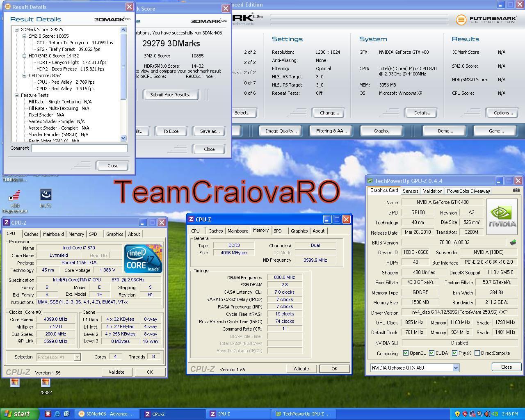Image resolution: width=525 pixels, height=420 pixels.
Task: Select the GT1 - Return To Proxycon row
Action: pyautogui.click(x=75, y=43)
